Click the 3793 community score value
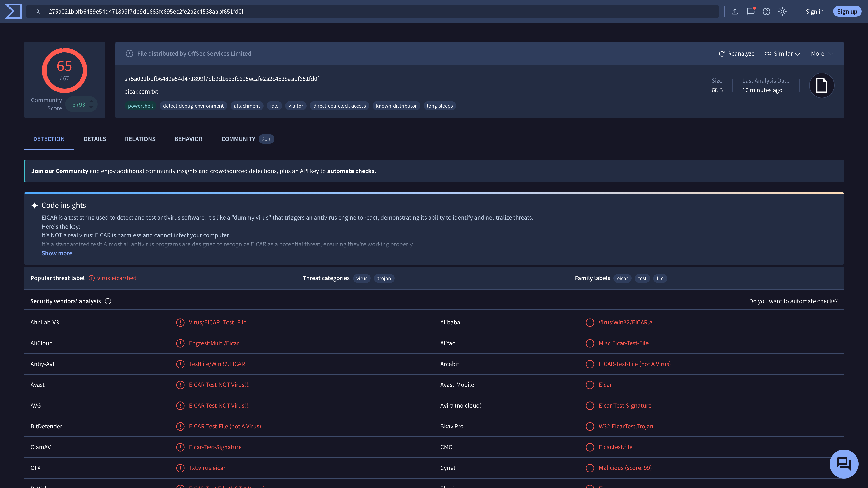The height and width of the screenshot is (488, 868). point(78,105)
